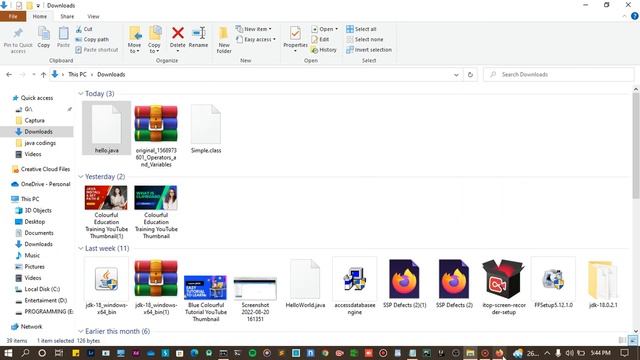Image resolution: width=640 pixels, height=360 pixels.
Task: Click the History command
Action: [x=324, y=49]
